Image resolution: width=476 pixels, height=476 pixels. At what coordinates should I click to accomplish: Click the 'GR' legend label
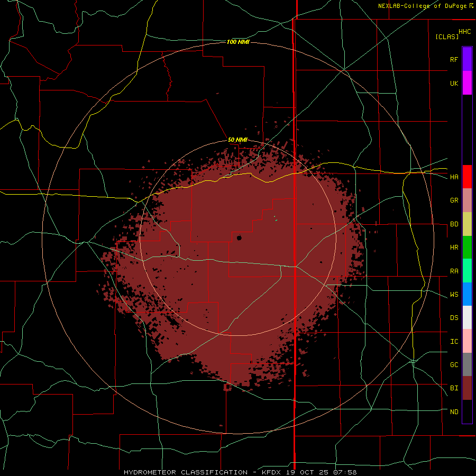pos(454,200)
